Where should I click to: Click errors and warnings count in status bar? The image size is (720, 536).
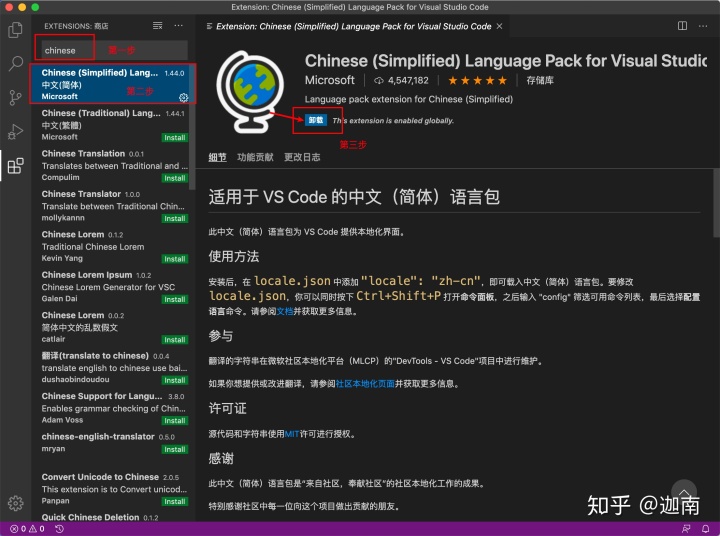tap(27, 529)
